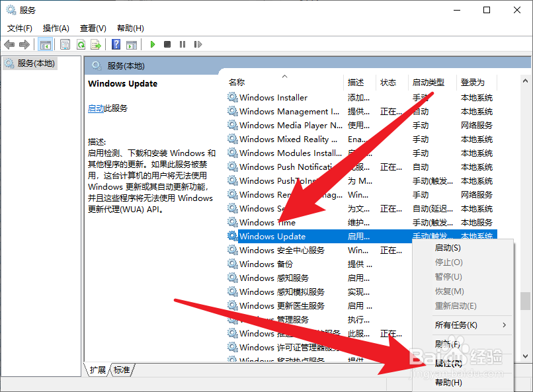Choose 启动(S) in the context menu
This screenshot has width=533, height=392.
coord(463,248)
